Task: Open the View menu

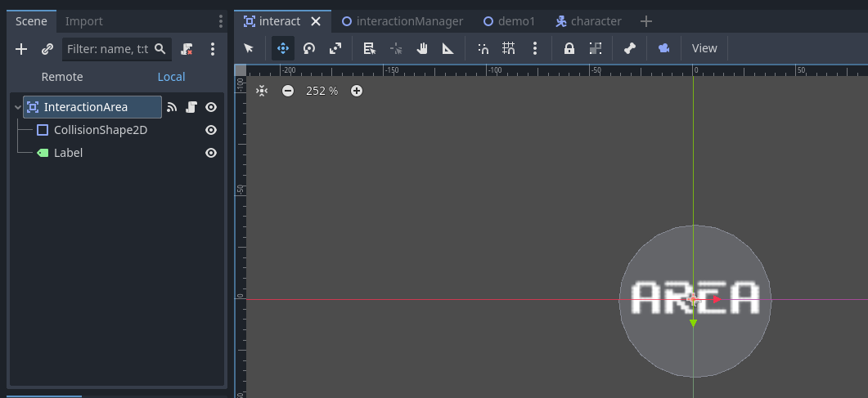Action: pos(704,48)
